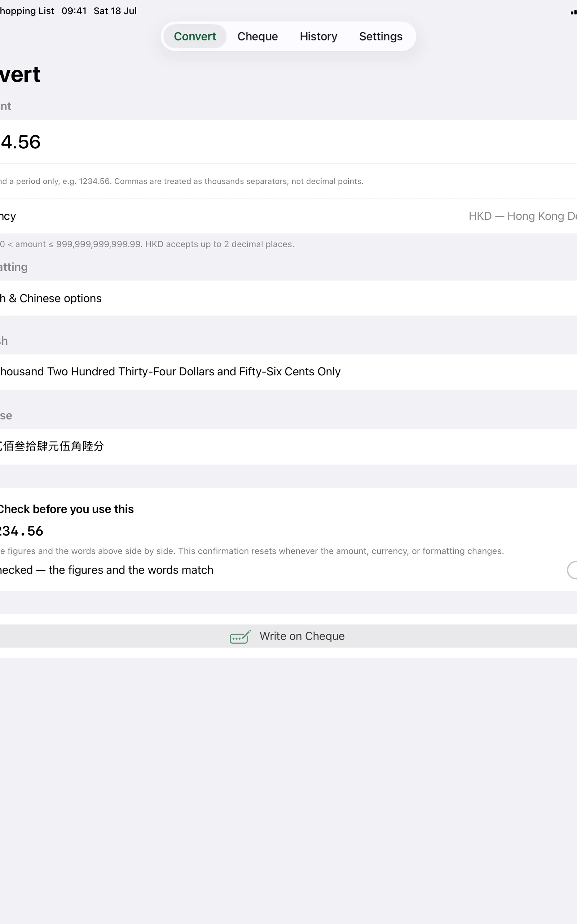
Task: Tap the Chinese characters result row
Action: [x=288, y=447]
